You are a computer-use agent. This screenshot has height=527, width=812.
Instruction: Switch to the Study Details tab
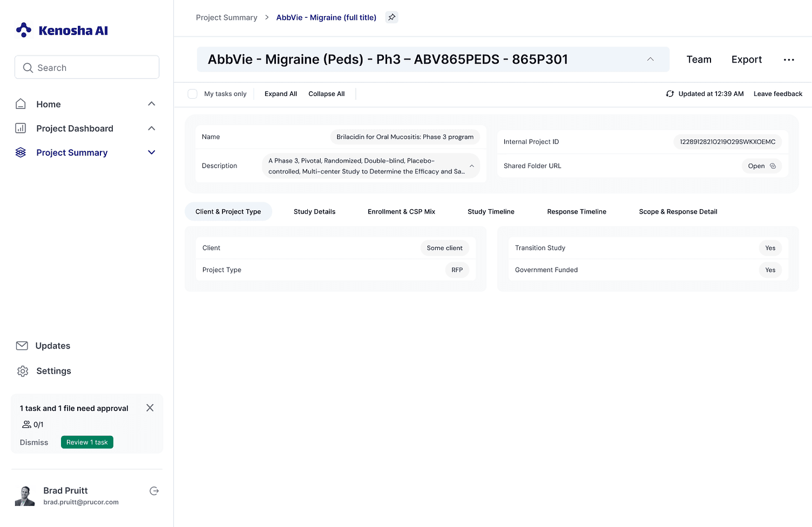315,211
